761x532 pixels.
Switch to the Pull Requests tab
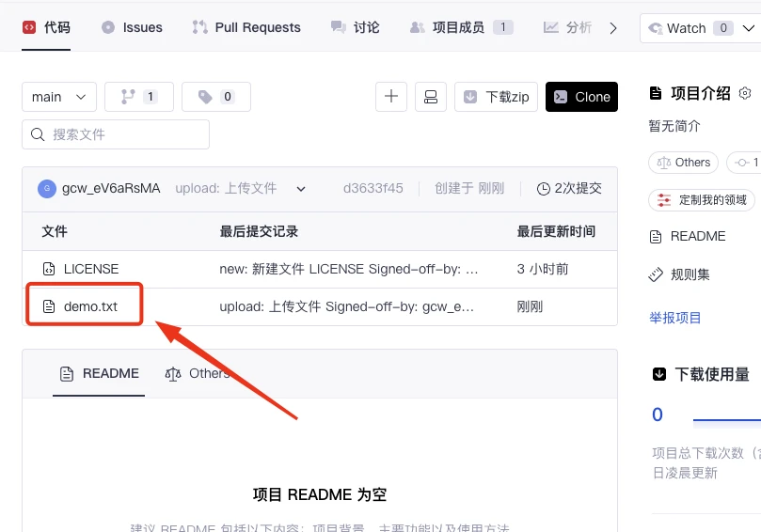246,27
